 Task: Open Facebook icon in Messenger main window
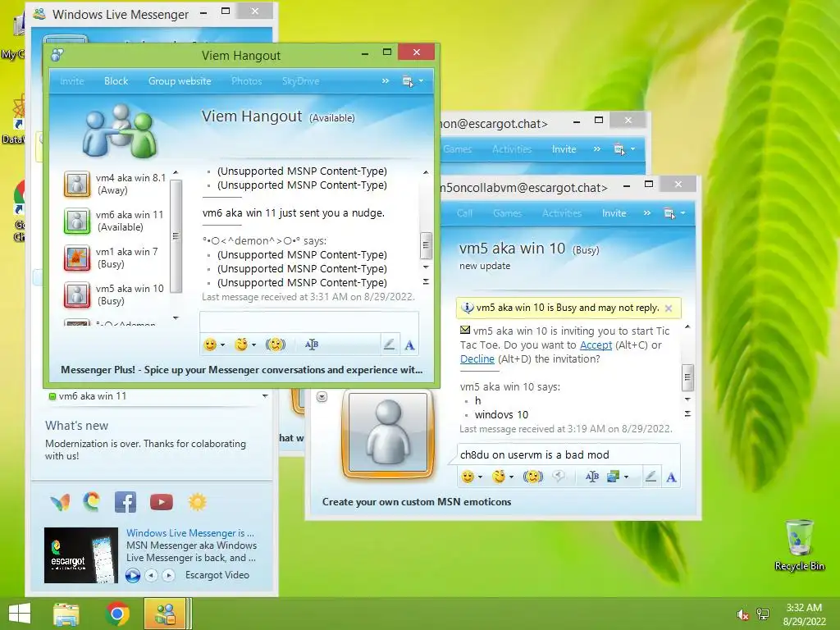coord(126,502)
